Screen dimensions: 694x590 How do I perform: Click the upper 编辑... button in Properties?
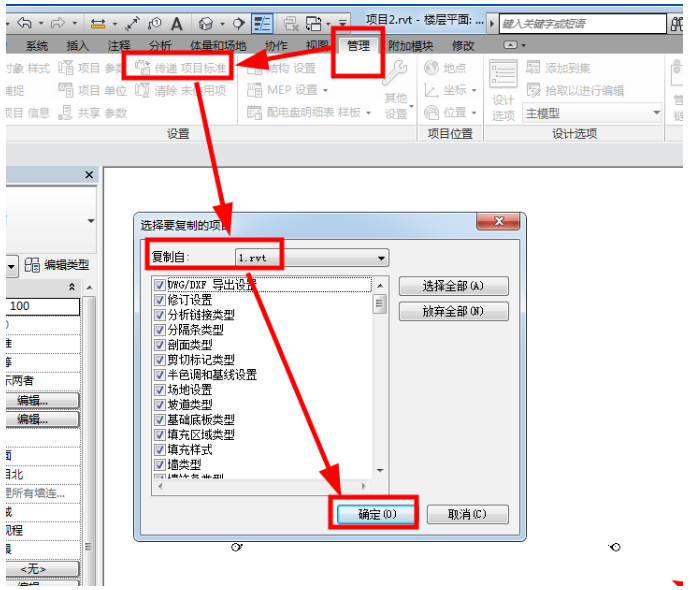click(x=42, y=401)
